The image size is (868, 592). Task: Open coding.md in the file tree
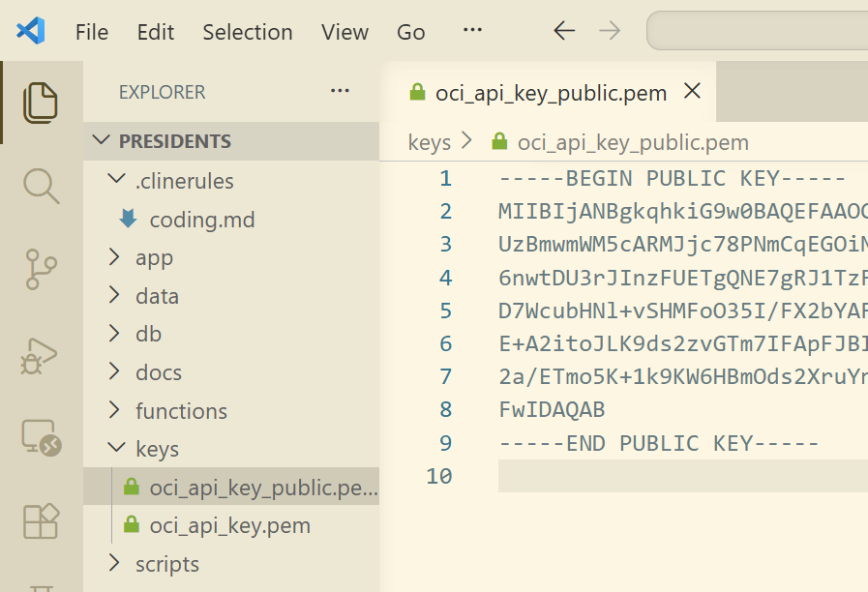tap(201, 220)
